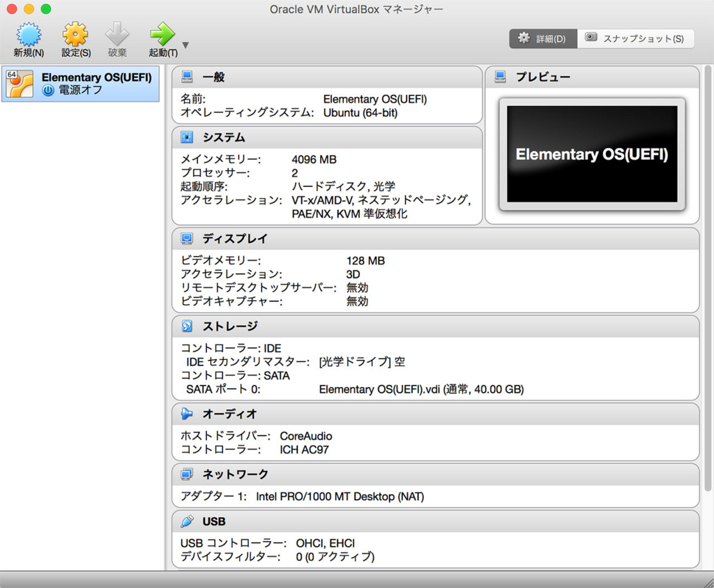The image size is (714, 588).
Task: Click '[光学ドライブ] 空' optical drive entry
Action: [x=362, y=362]
